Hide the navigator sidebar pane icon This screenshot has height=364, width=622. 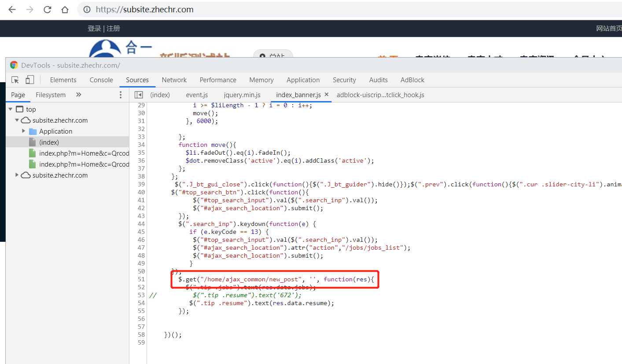click(x=139, y=95)
